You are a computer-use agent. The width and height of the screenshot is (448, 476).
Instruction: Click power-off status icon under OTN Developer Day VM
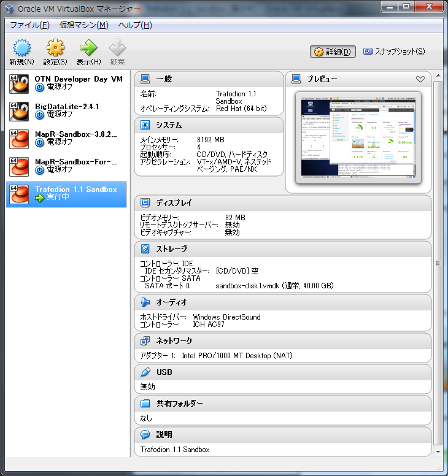39,88
